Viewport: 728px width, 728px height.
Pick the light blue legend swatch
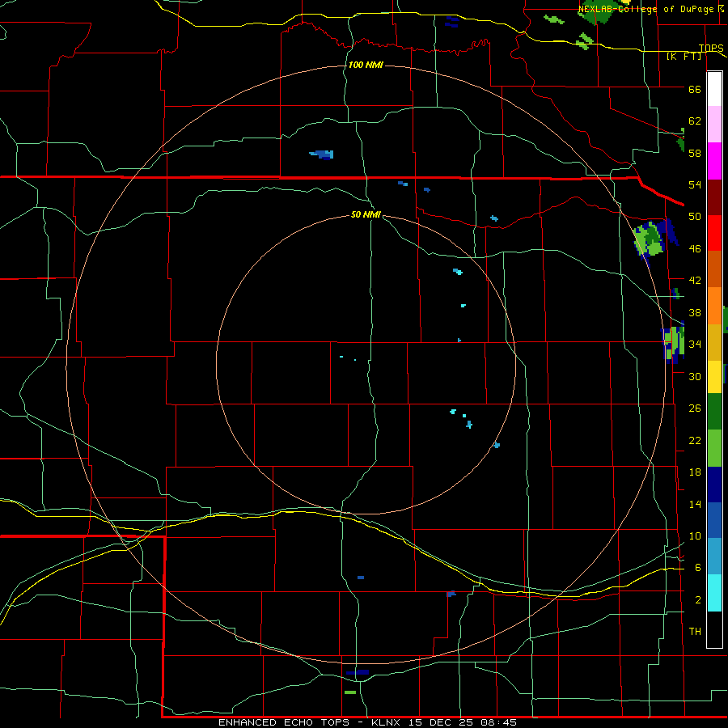(x=714, y=556)
